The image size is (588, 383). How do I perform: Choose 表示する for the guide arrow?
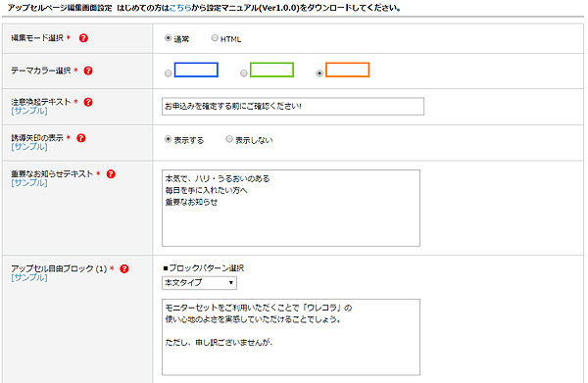(x=168, y=139)
